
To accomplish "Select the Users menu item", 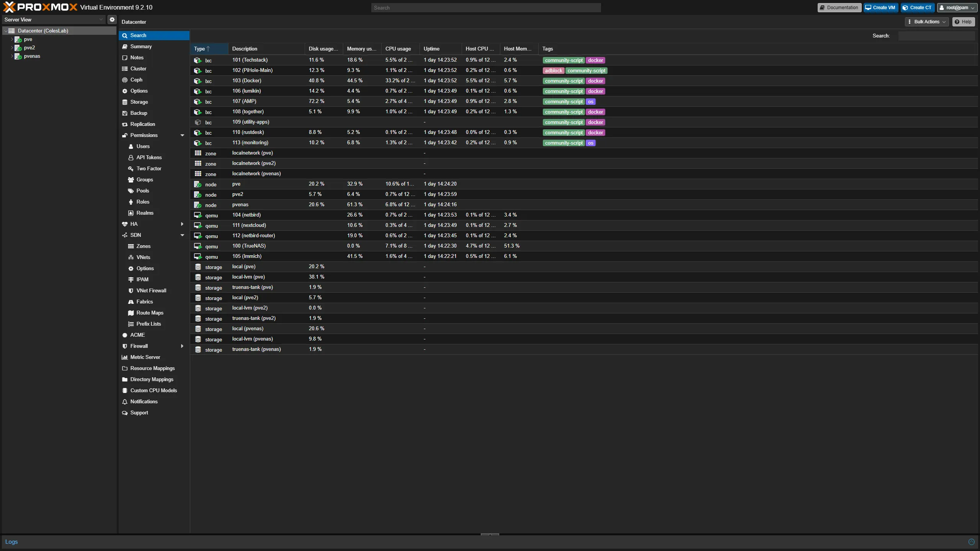I will [154, 147].
